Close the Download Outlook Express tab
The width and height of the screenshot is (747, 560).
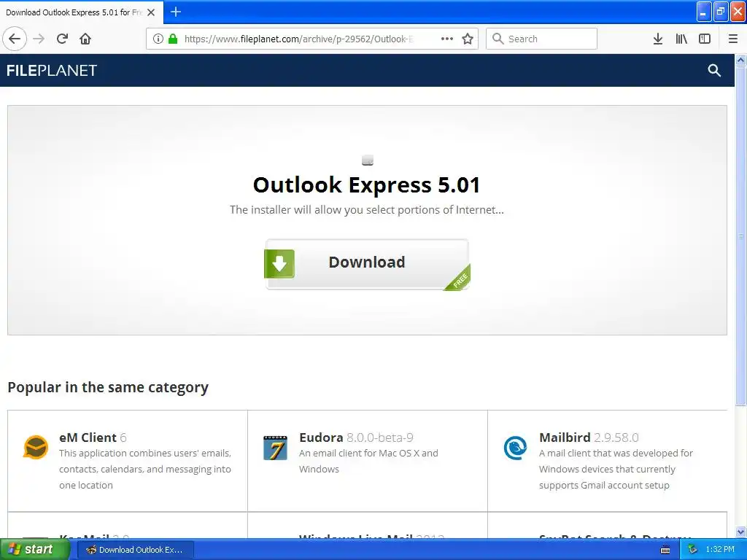151,12
